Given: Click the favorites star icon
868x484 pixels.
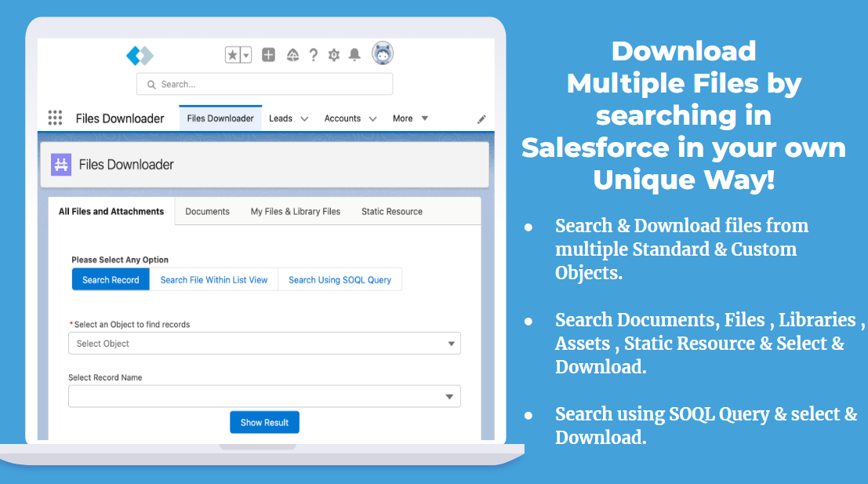Looking at the screenshot, I should [233, 54].
